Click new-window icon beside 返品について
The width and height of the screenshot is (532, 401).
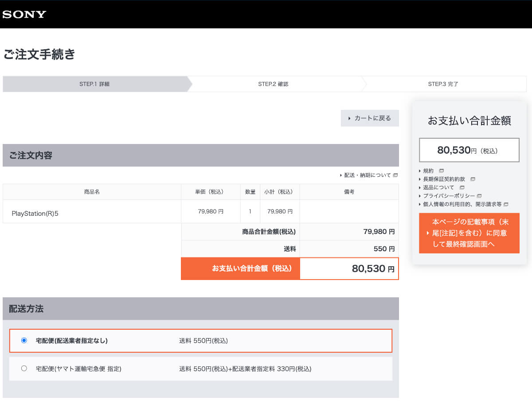(462, 187)
